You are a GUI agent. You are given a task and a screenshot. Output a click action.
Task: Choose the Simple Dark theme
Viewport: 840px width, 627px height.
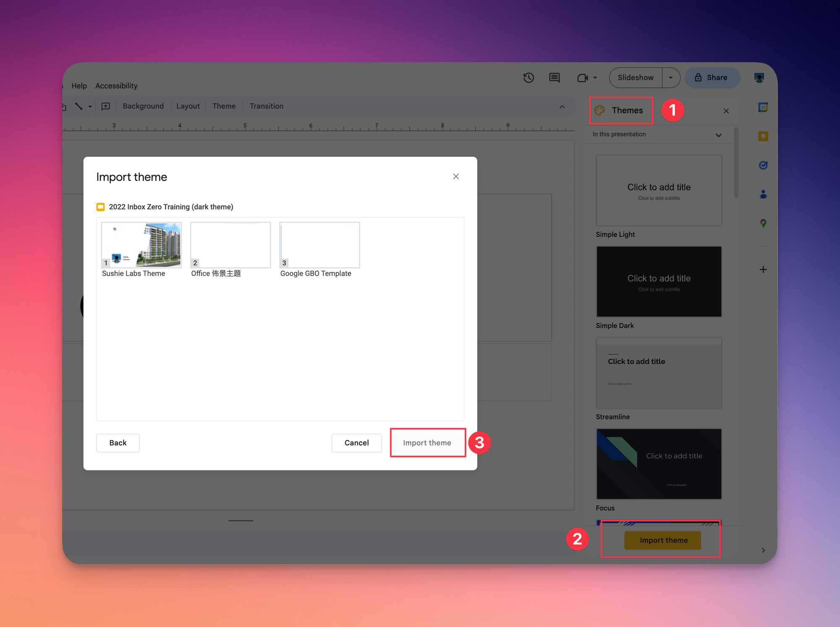(x=659, y=282)
